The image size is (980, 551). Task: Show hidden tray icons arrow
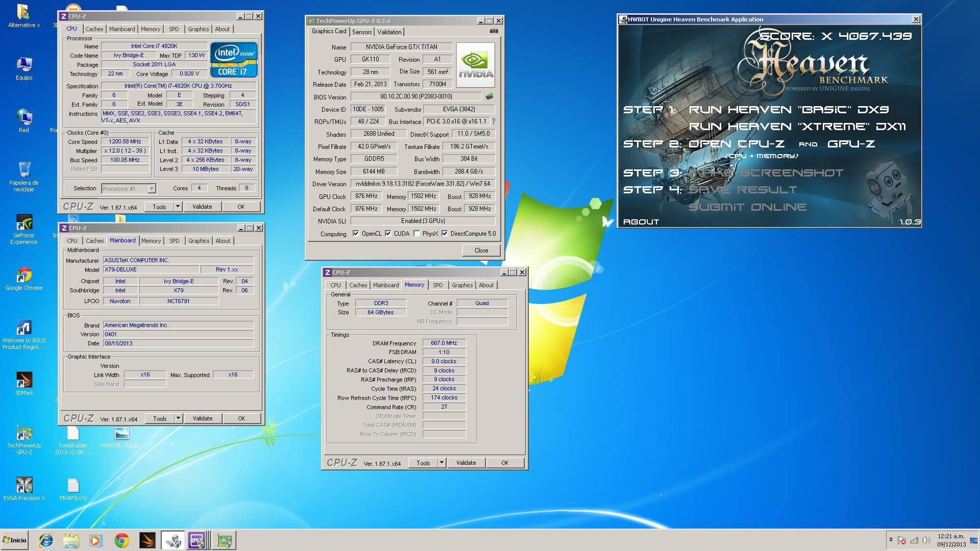click(x=891, y=540)
